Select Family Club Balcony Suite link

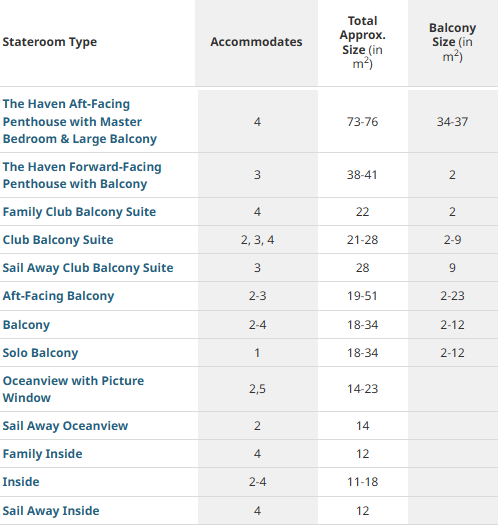tap(79, 212)
